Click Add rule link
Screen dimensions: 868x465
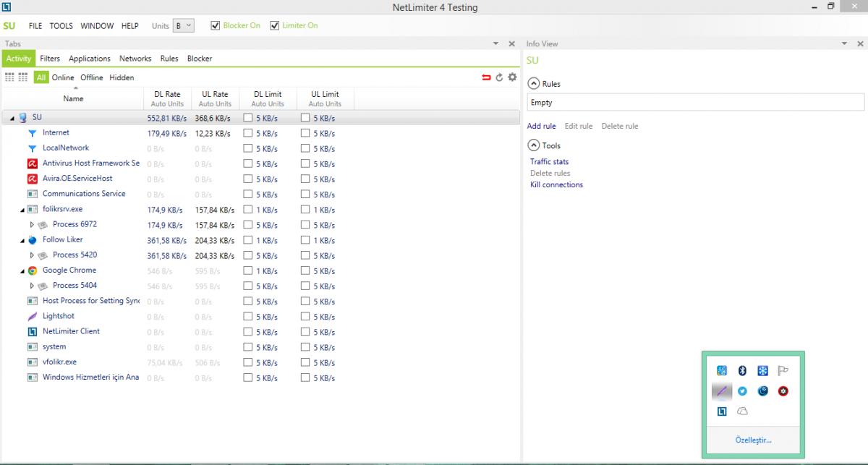click(x=542, y=126)
